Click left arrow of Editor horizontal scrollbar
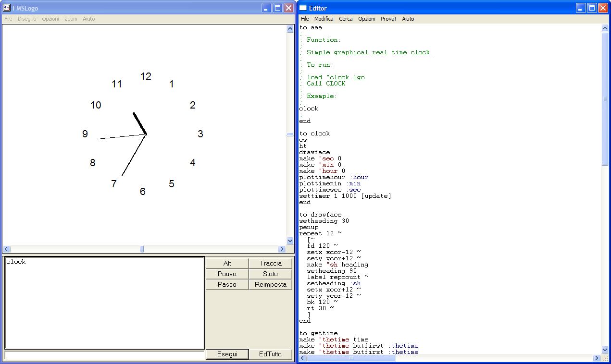 point(303,358)
